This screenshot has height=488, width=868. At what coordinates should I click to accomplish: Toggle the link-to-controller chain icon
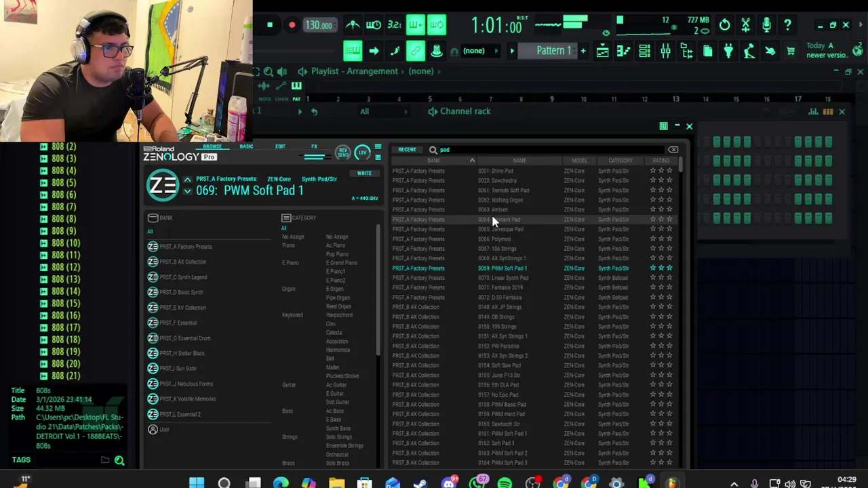click(x=416, y=51)
